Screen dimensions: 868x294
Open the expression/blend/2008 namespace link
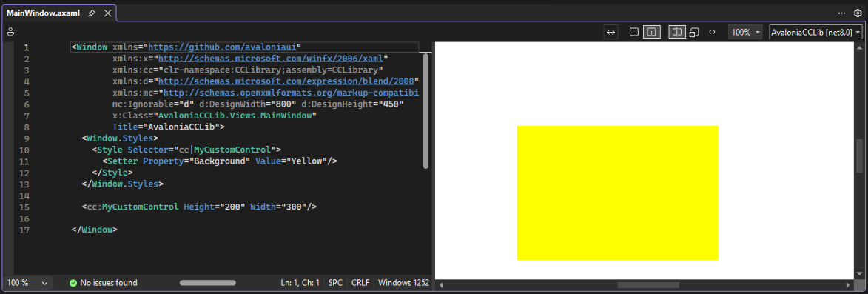pos(286,81)
